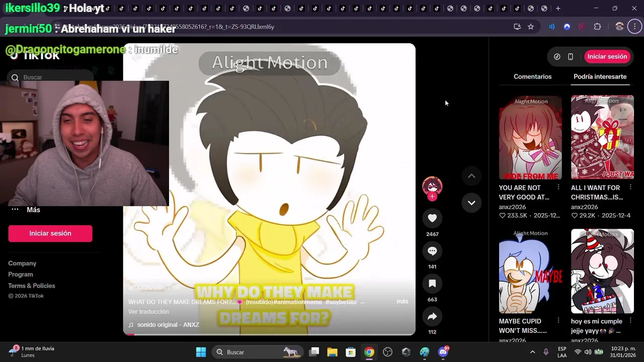Expand the Terms & Policies footer section
The height and width of the screenshot is (362, 644).
click(x=32, y=286)
